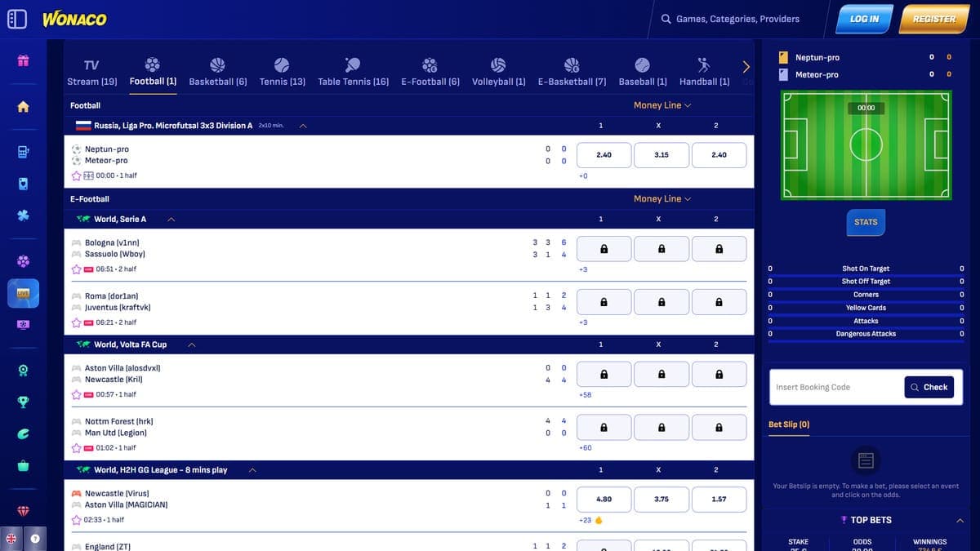Open live stream icon for Roma vs Juventus
The width and height of the screenshot is (980, 551).
point(88,322)
